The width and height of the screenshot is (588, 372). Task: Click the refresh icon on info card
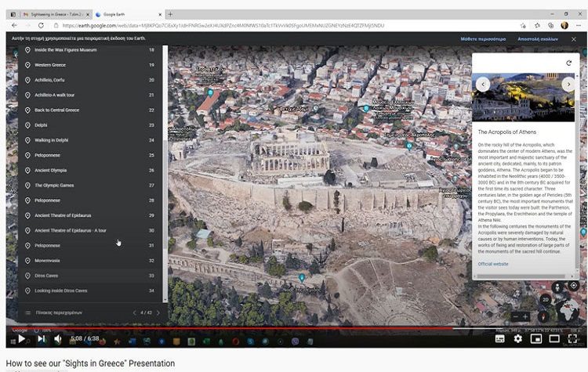tap(568, 63)
